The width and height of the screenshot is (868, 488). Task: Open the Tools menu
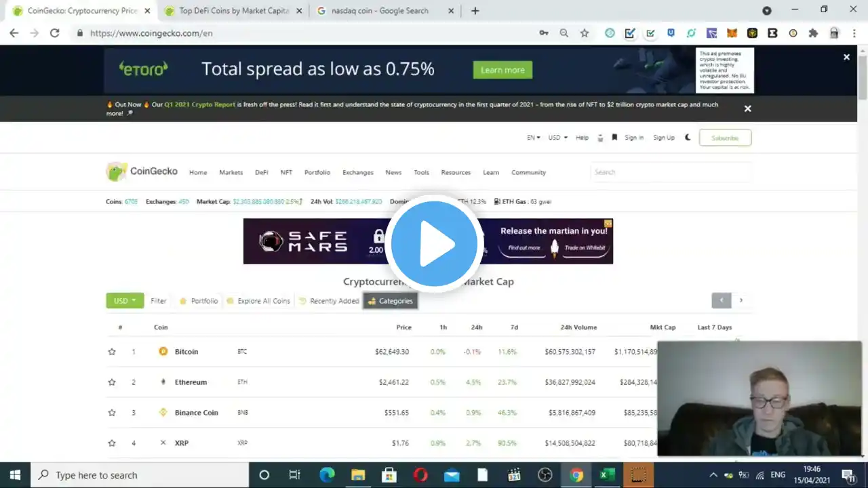click(x=421, y=173)
